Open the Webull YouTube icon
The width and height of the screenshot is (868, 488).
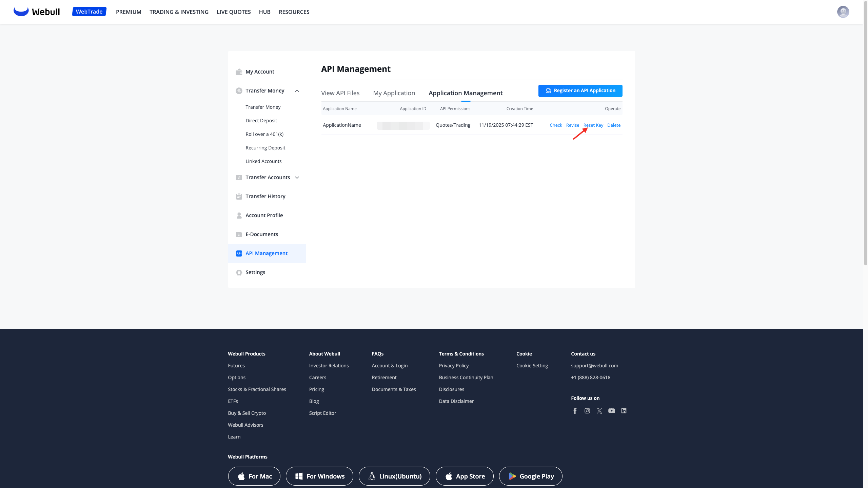(x=611, y=411)
